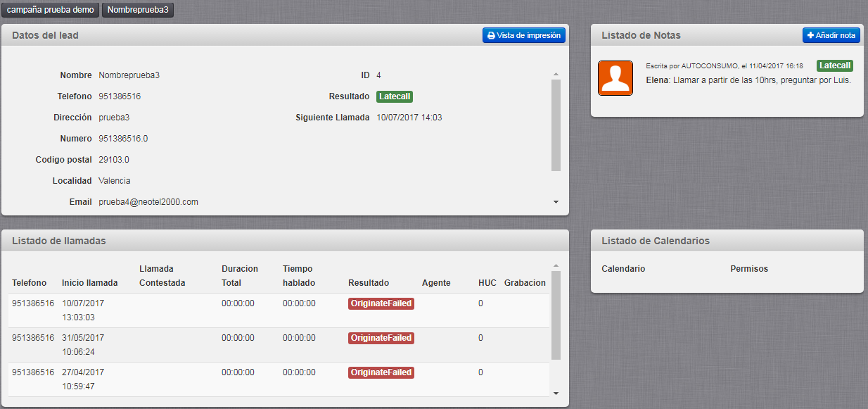This screenshot has height=409, width=868.
Task: Click the email prueba4@neotel2000.com
Action: (x=148, y=202)
